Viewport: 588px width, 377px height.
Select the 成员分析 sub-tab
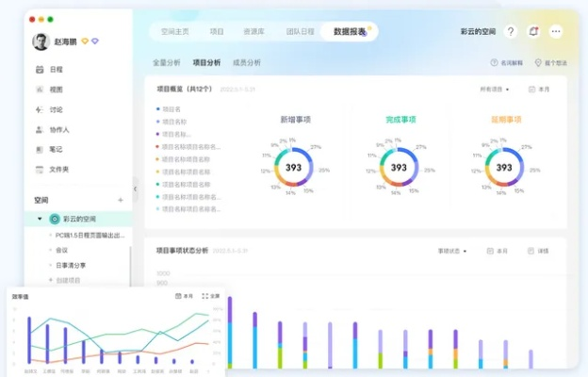pos(246,62)
